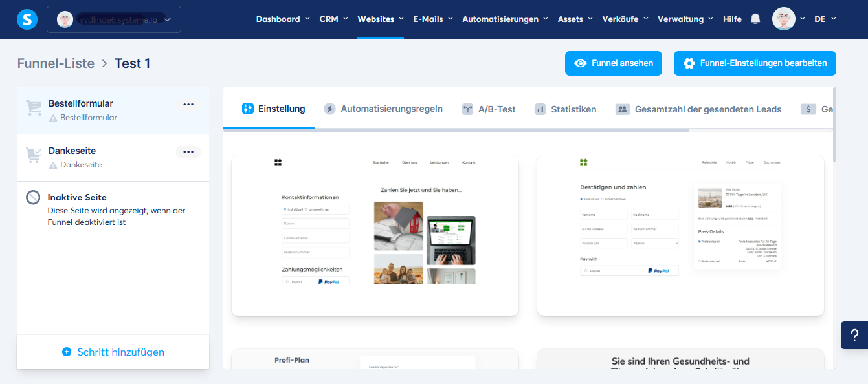Expand the Websites menu

click(381, 19)
